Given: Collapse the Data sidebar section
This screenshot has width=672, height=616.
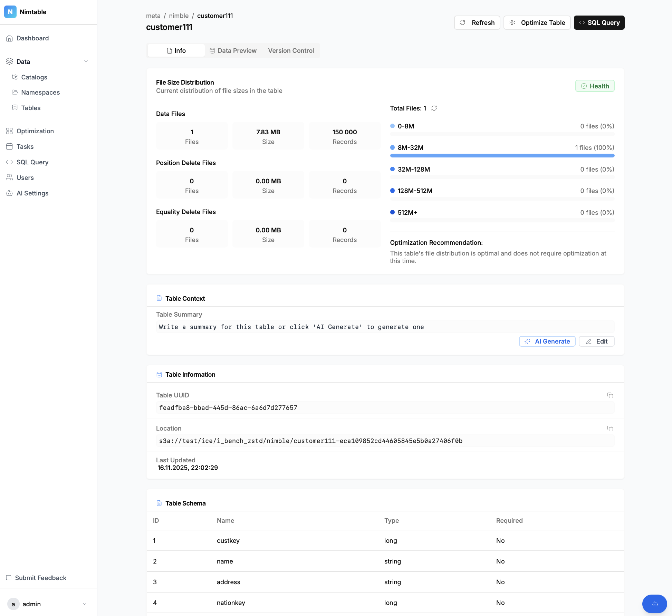Looking at the screenshot, I should click(86, 61).
